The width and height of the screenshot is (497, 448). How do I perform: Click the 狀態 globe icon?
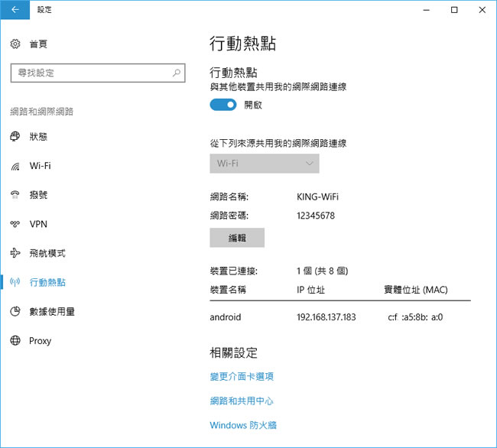(x=15, y=137)
